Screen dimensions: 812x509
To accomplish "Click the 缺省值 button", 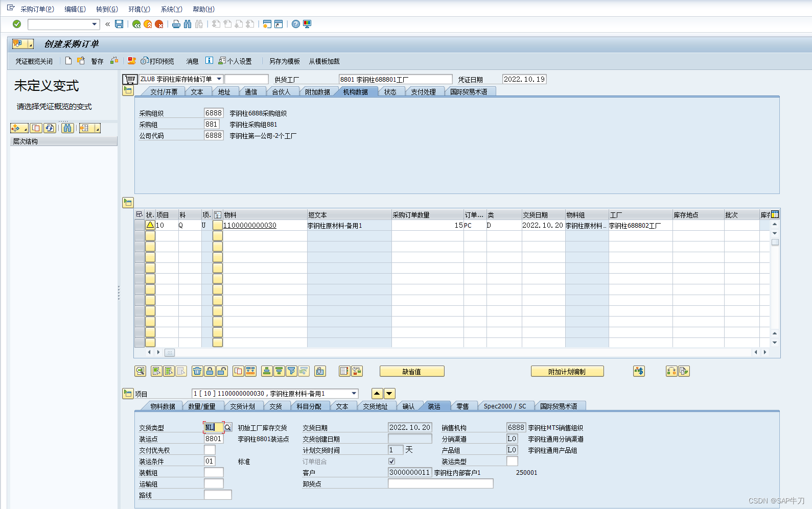I will point(412,372).
